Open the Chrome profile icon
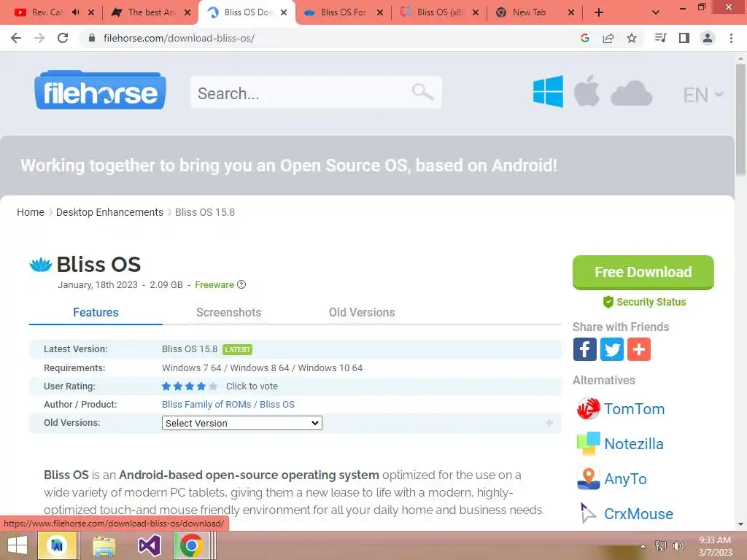The width and height of the screenshot is (747, 560). coord(708,38)
